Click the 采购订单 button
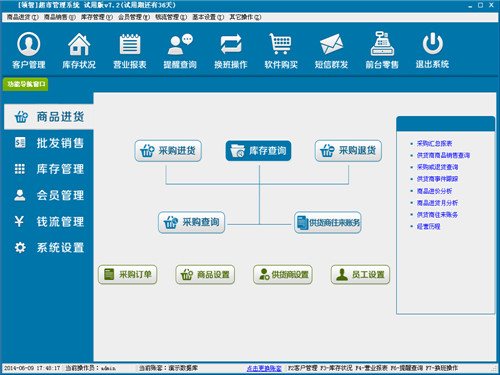Image resolution: width=500 pixels, height=375 pixels. [128, 274]
